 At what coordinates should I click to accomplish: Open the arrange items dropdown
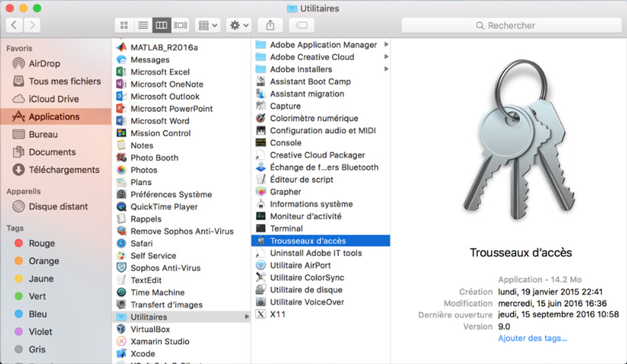click(x=207, y=25)
